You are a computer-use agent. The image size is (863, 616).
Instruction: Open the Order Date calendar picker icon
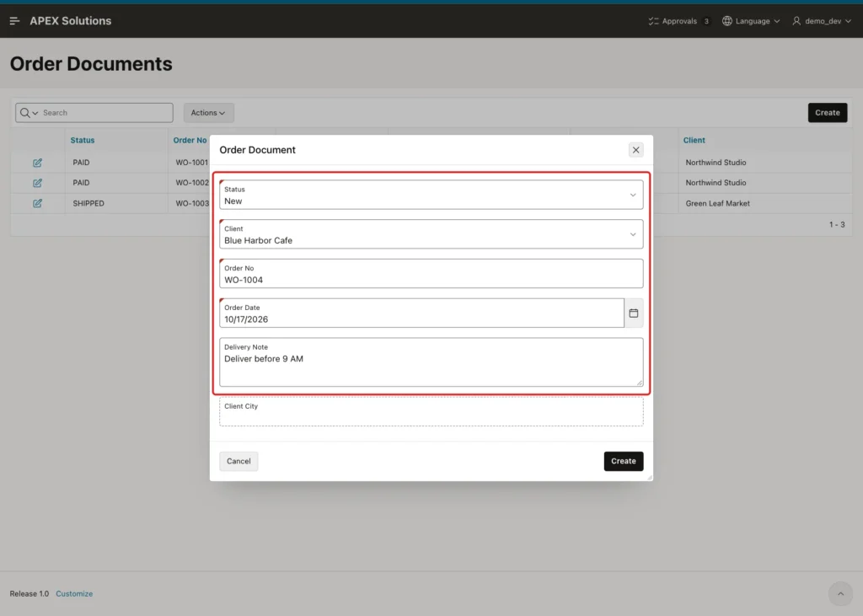point(634,313)
